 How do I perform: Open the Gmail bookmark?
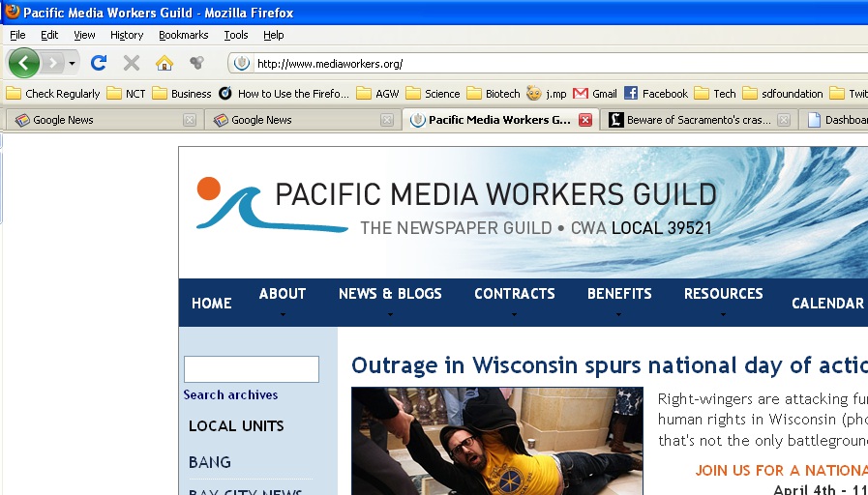(595, 94)
